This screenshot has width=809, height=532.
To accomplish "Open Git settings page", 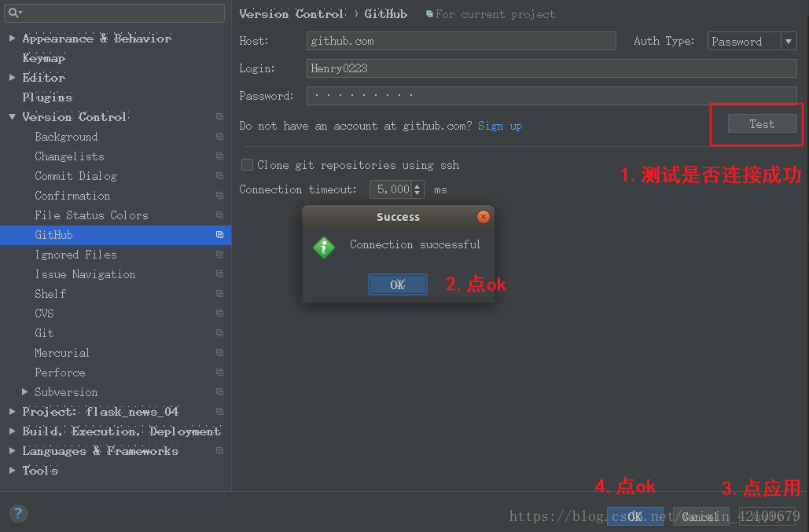I will click(x=44, y=332).
